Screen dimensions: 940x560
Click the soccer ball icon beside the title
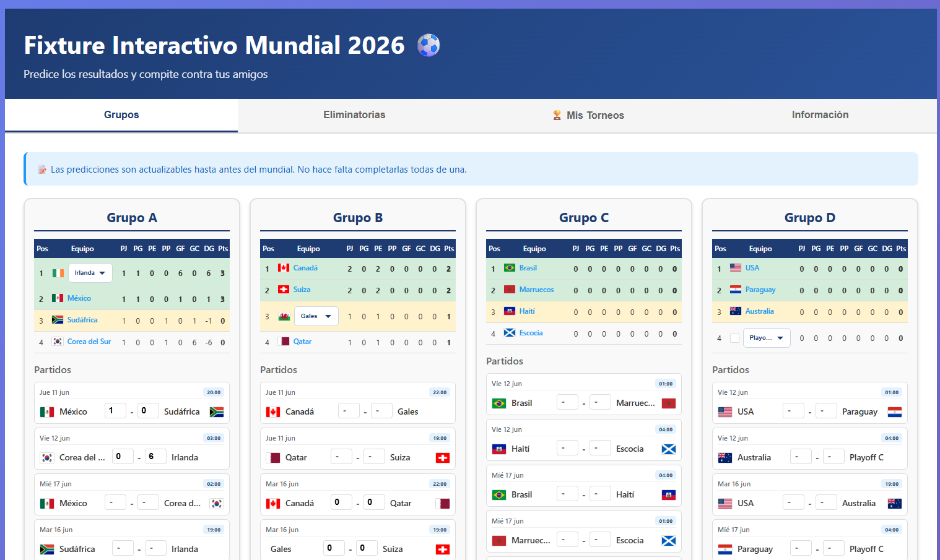[428, 45]
